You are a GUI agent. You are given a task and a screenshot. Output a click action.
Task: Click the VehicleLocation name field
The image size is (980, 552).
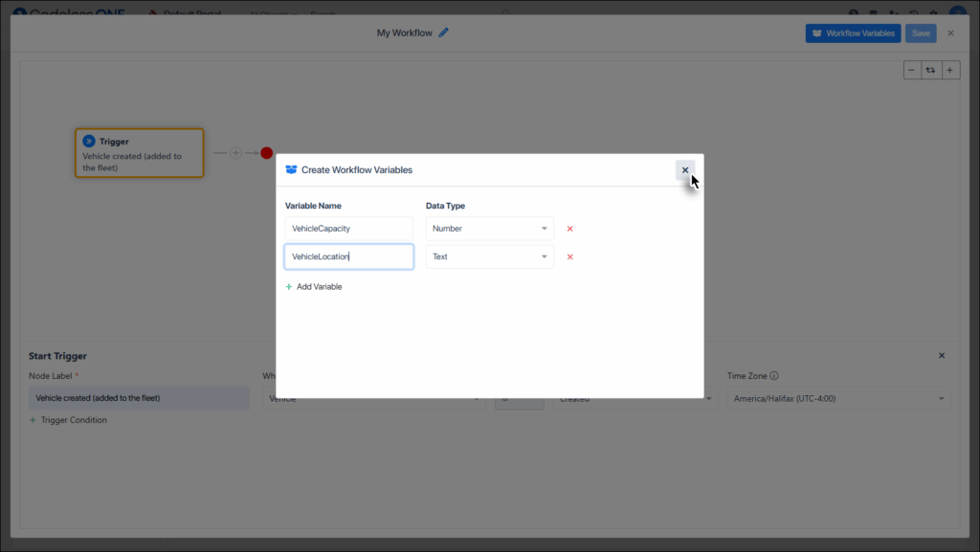pos(348,256)
